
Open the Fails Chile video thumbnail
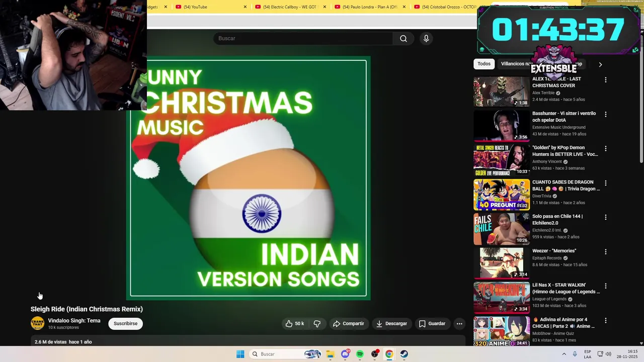click(x=502, y=229)
